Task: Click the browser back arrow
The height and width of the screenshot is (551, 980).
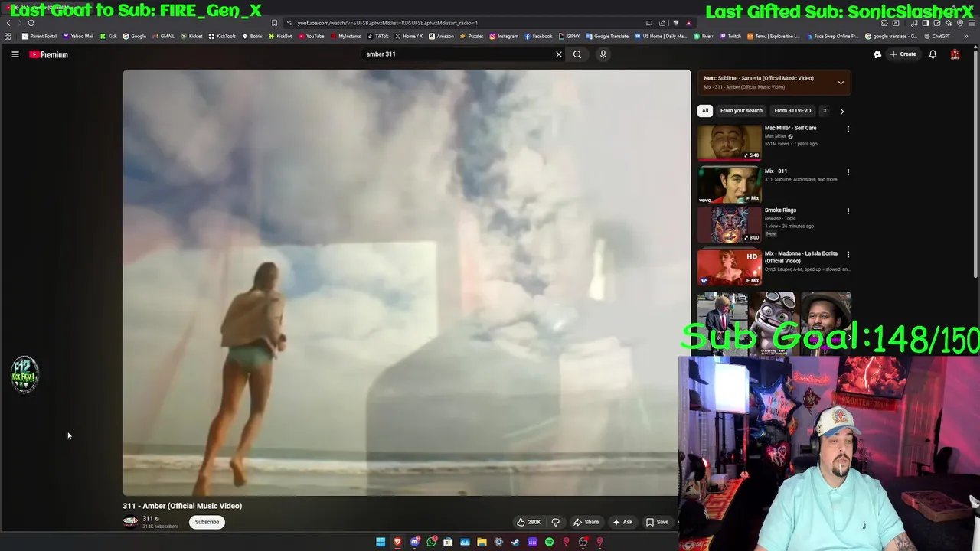Action: click(8, 23)
